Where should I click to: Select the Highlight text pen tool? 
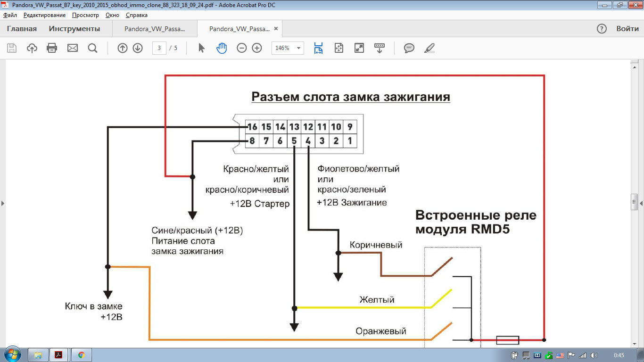point(429,48)
